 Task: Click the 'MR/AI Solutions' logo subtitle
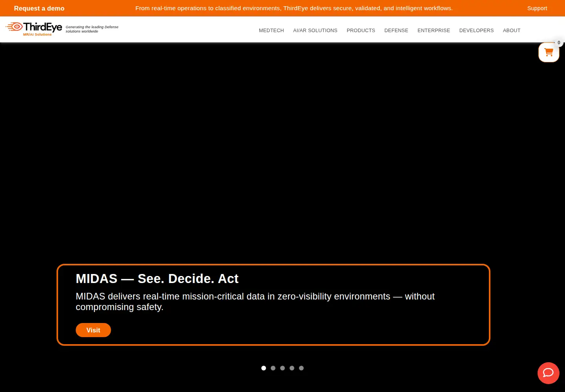37,34
